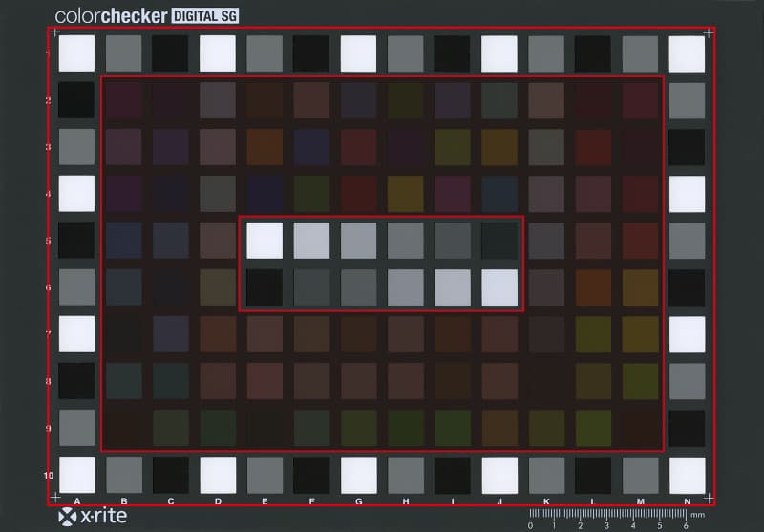Click the golden brown patch M6

(x=640, y=287)
